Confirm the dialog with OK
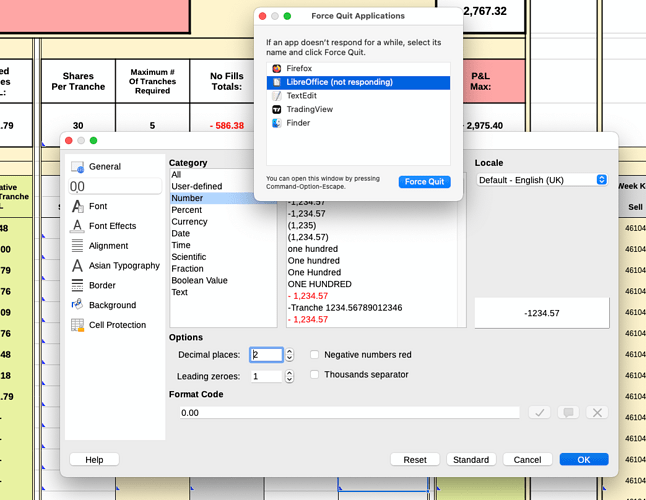 [x=584, y=460]
